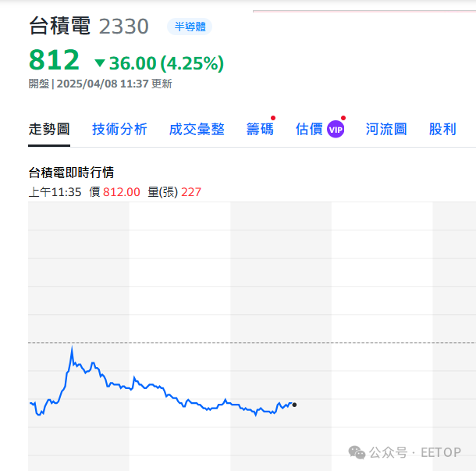Click the stock code 2330
The width and height of the screenshot is (476, 471).
[124, 27]
